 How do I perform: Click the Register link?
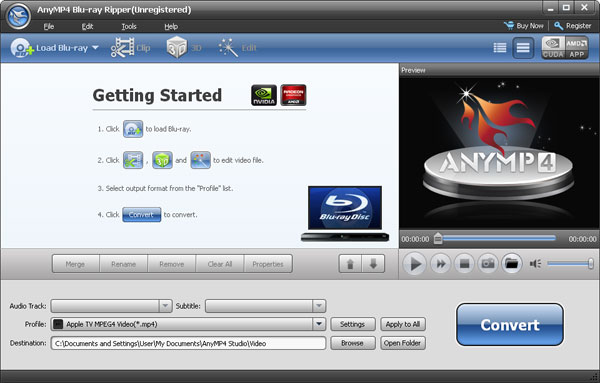(572, 26)
